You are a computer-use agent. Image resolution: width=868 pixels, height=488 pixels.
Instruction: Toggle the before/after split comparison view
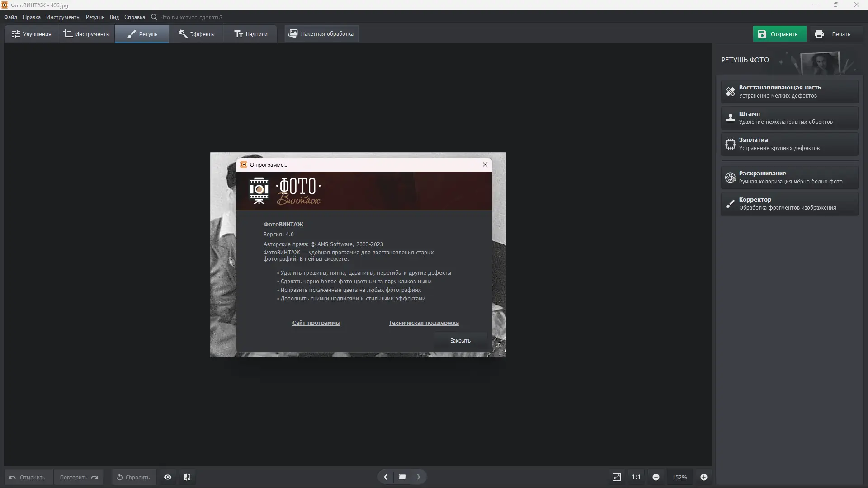(x=187, y=477)
